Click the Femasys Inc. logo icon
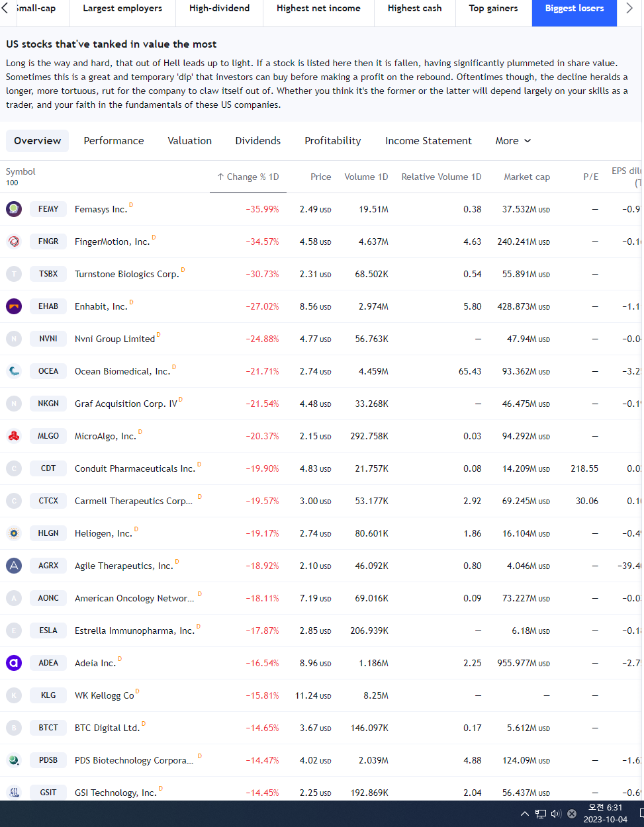Screen dimensions: 644x827 click(x=14, y=209)
